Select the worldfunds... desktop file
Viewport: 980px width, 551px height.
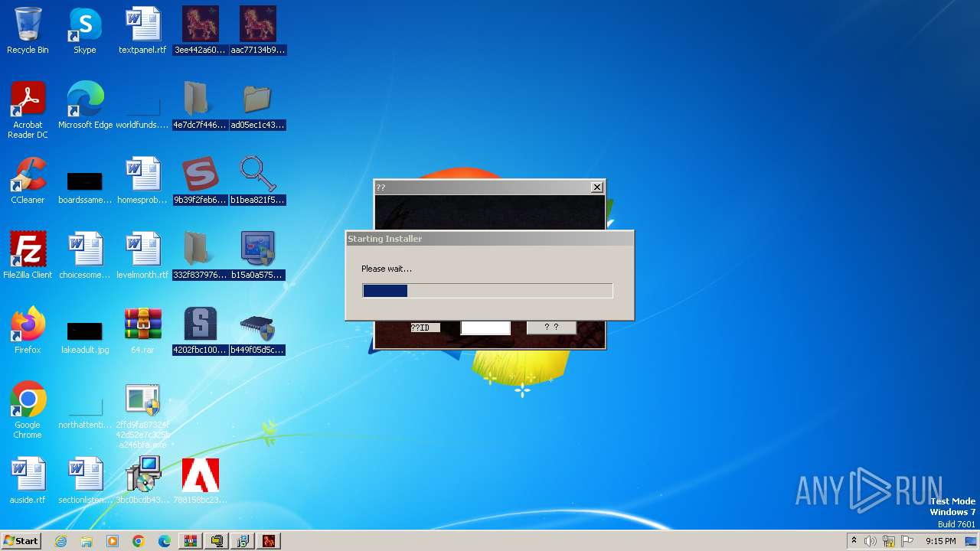pyautogui.click(x=142, y=112)
